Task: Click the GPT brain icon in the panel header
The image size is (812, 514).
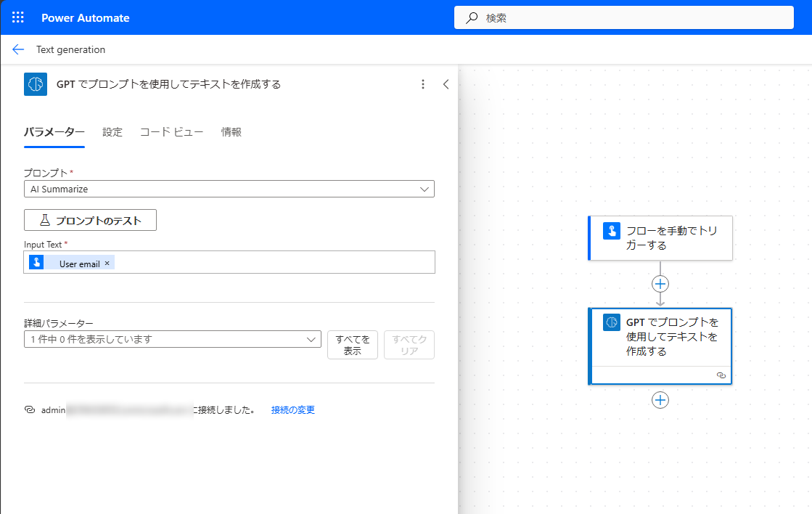Action: tap(36, 84)
